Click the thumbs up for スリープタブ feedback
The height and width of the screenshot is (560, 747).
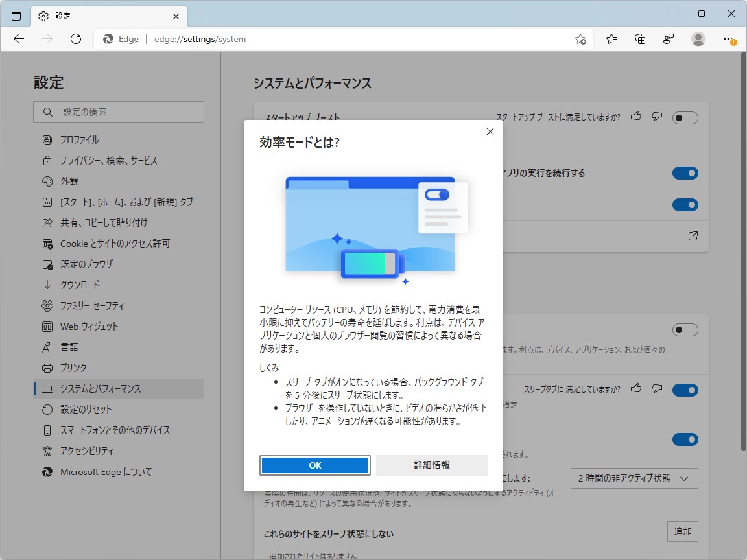point(635,390)
